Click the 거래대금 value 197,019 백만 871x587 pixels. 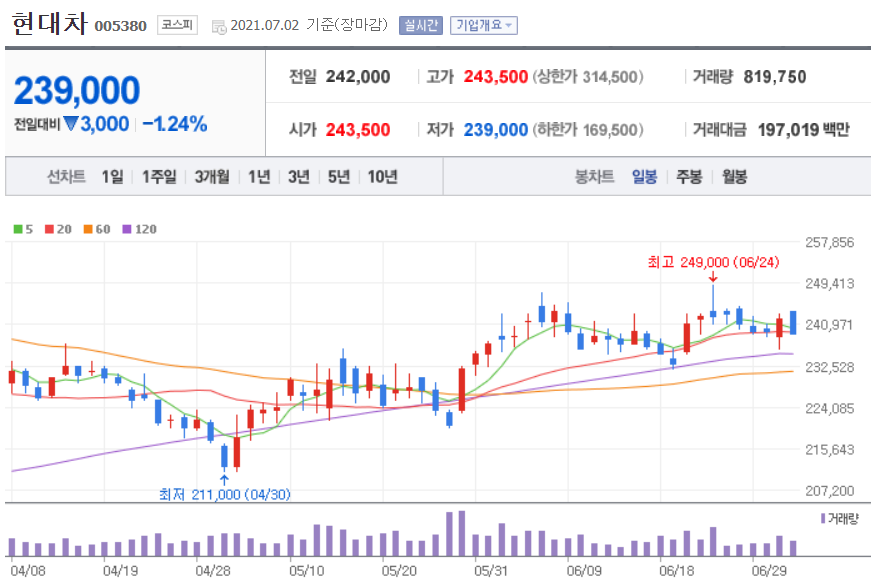pos(804,129)
